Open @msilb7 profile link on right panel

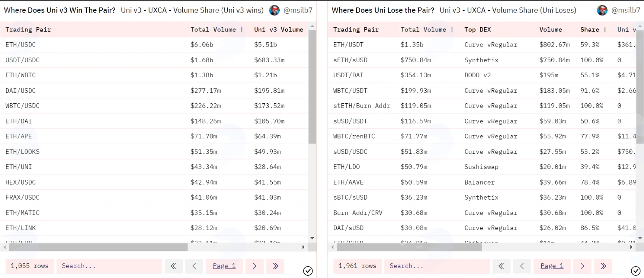(x=625, y=10)
